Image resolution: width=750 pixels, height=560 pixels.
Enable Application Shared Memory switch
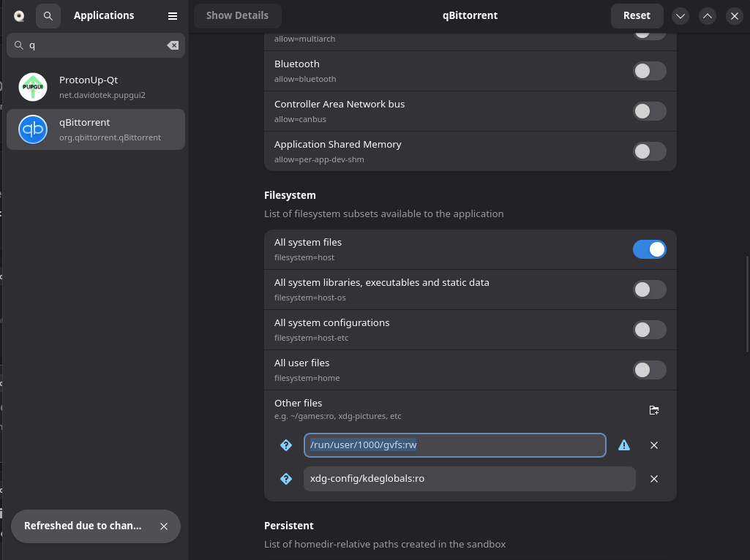tap(649, 151)
